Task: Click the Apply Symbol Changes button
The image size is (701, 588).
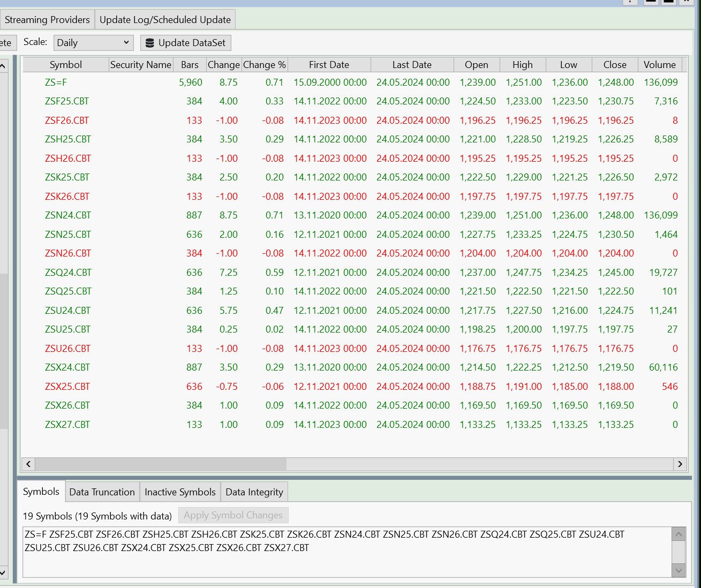Action: pos(233,515)
